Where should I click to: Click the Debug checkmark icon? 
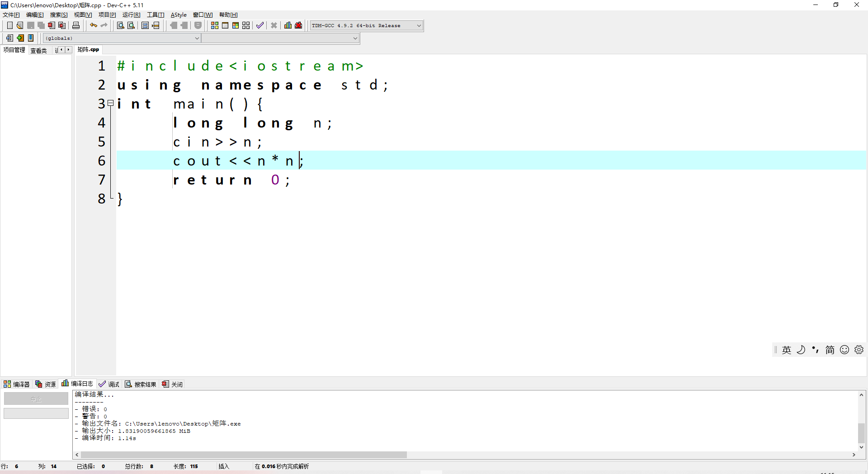(x=260, y=25)
